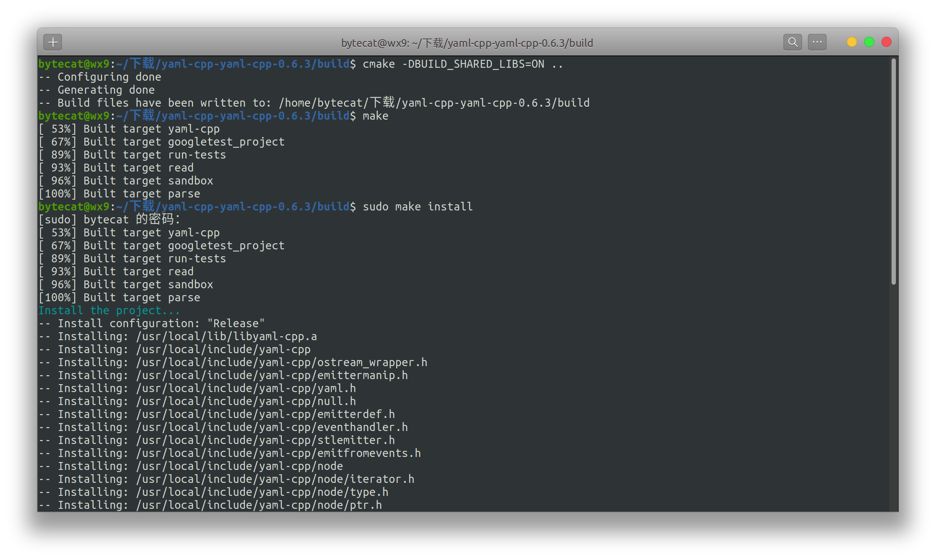Click the sudo password prompt line
The image size is (937, 560).
pos(109,219)
